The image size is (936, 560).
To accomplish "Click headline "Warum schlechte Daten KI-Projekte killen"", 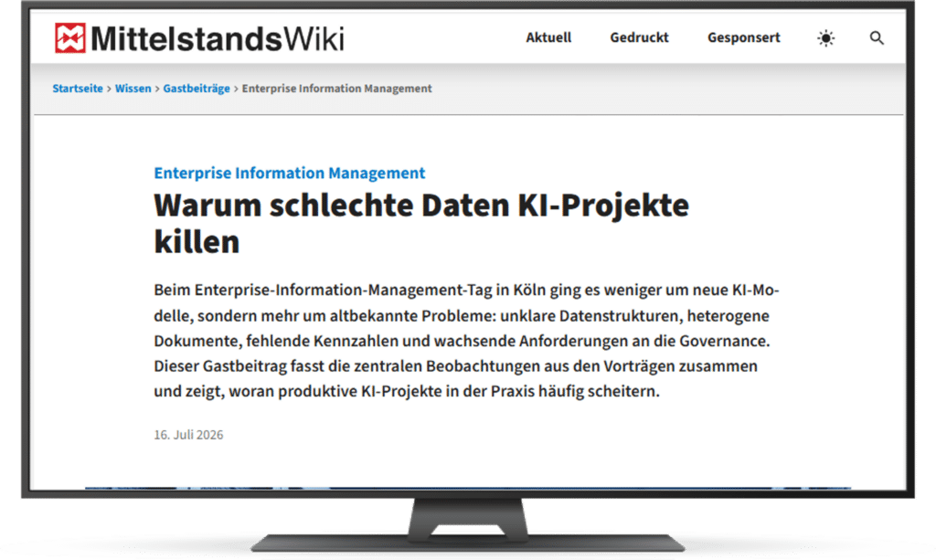I will pos(421,223).
